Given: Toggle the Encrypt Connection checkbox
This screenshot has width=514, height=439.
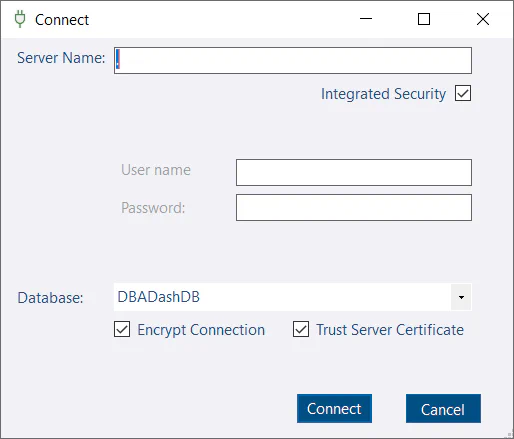Looking at the screenshot, I should tap(122, 329).
